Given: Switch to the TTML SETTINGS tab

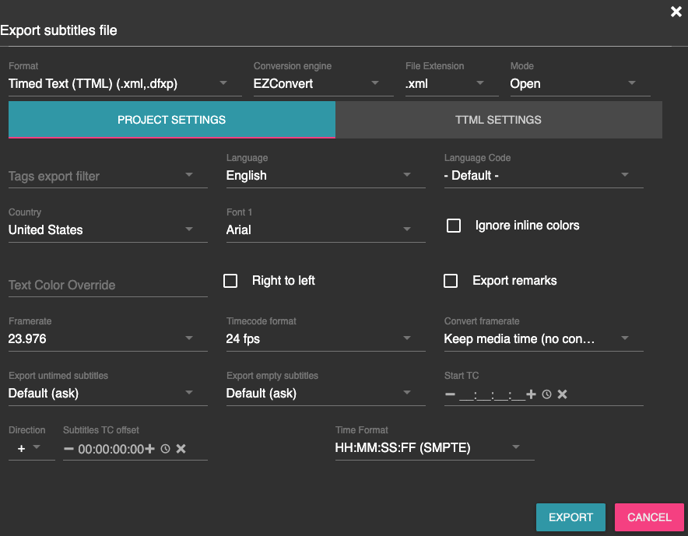Looking at the screenshot, I should [x=498, y=120].
